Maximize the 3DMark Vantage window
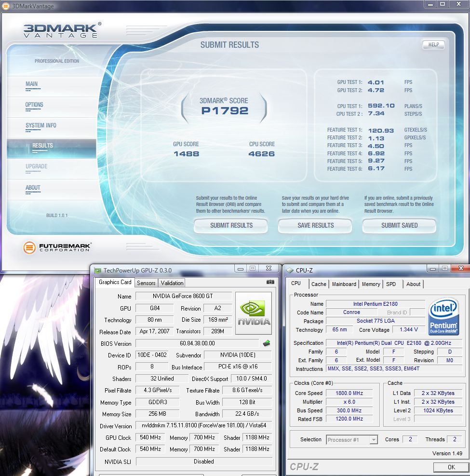The width and height of the screenshot is (470, 476). pos(443,4)
